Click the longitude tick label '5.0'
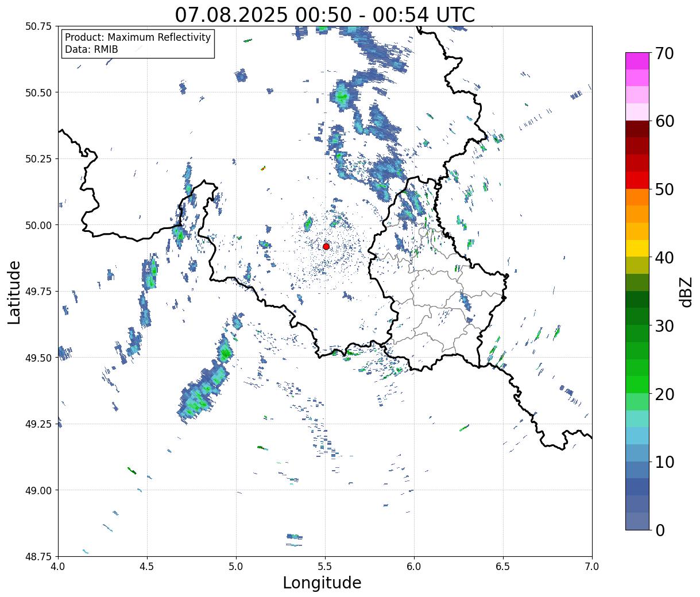 (236, 567)
